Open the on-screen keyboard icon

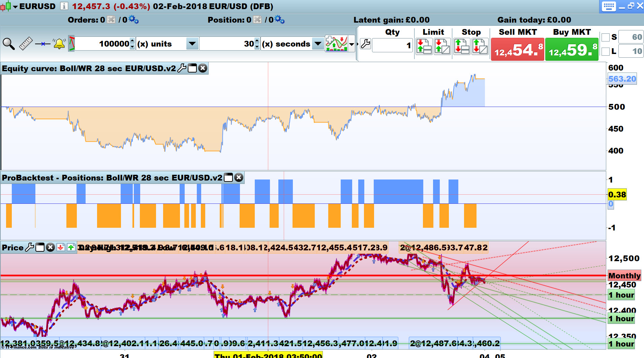[x=609, y=6]
